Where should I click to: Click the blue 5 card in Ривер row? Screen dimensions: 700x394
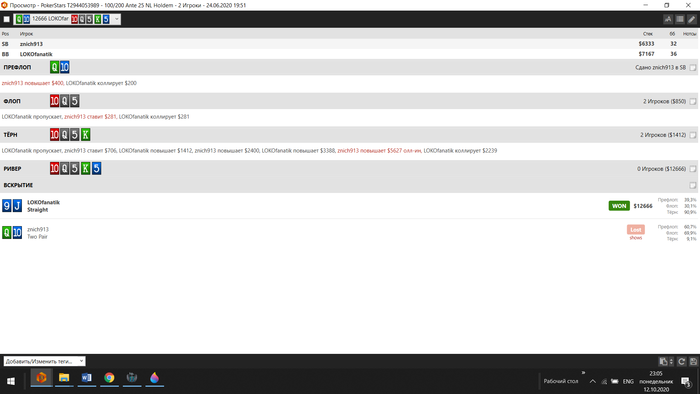(96, 168)
